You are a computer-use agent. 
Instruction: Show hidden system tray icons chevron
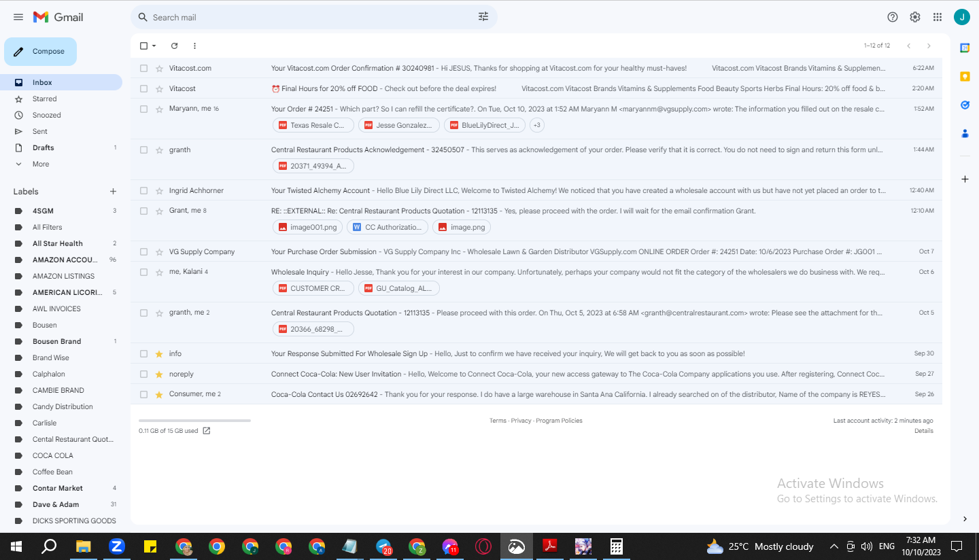pos(834,546)
